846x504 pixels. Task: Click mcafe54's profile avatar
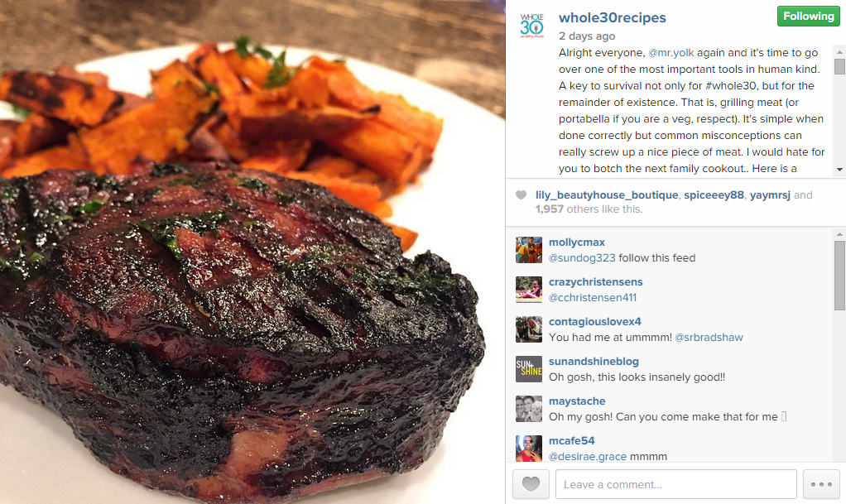529,449
